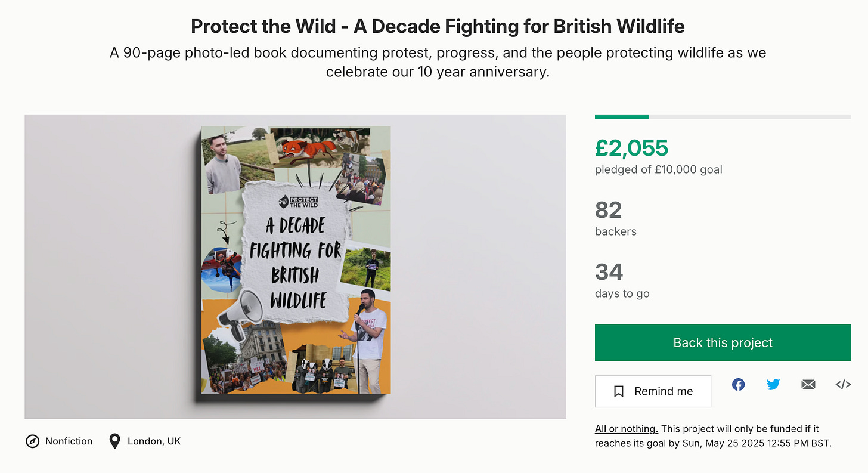
Task: Share the project via email envelope icon
Action: [x=808, y=385]
